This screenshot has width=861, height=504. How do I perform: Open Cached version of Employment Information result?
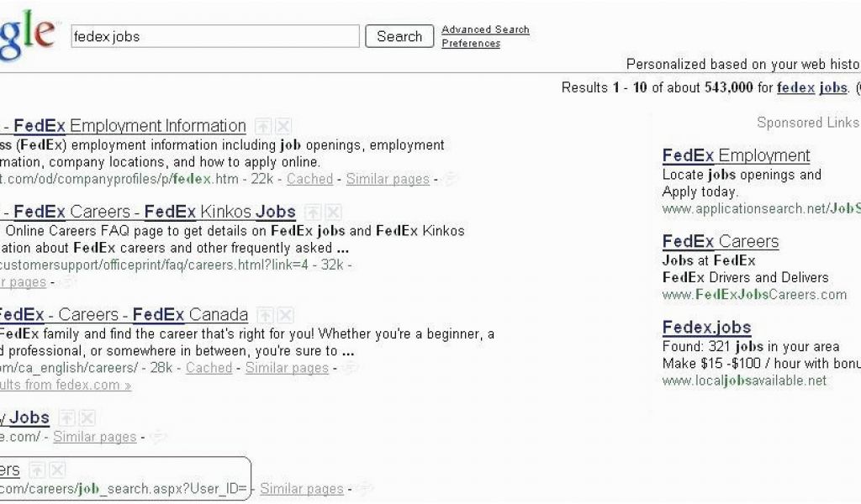click(x=309, y=179)
